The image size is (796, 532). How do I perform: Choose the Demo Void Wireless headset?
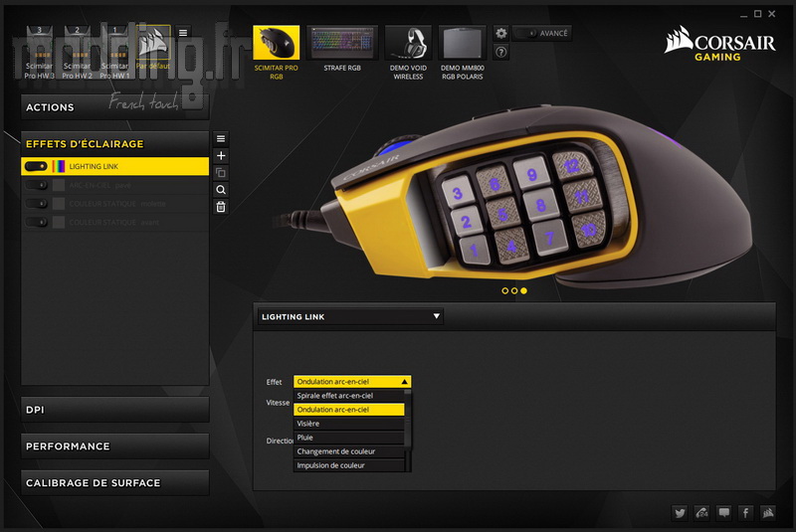[408, 43]
